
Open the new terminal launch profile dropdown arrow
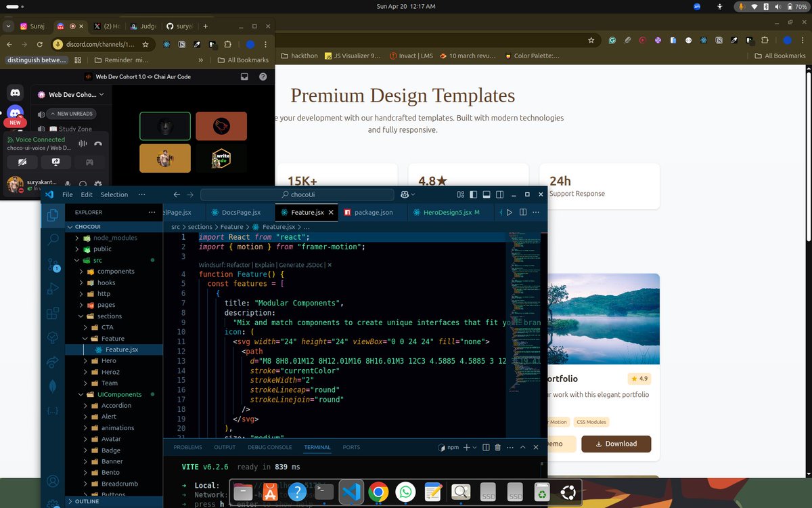coord(475,447)
